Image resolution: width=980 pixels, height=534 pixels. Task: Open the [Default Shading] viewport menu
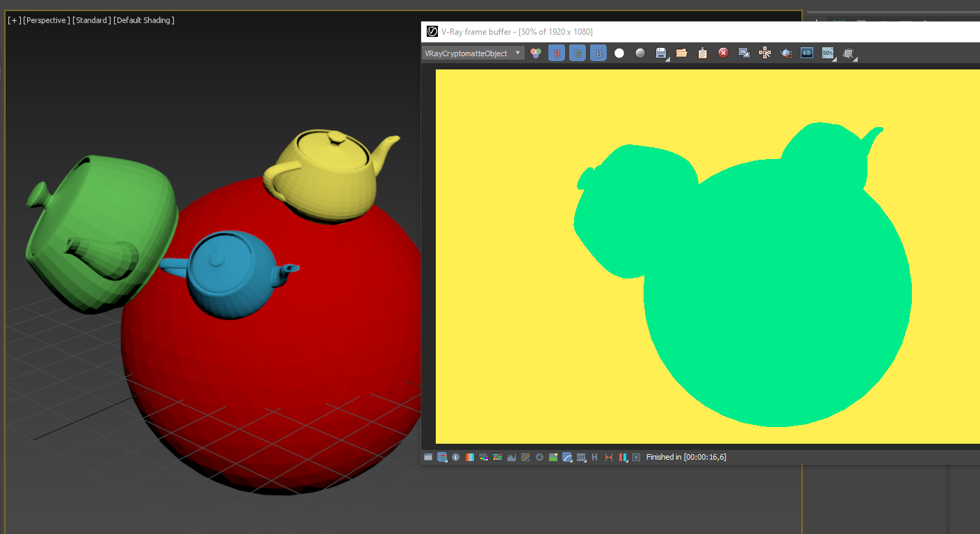[144, 20]
